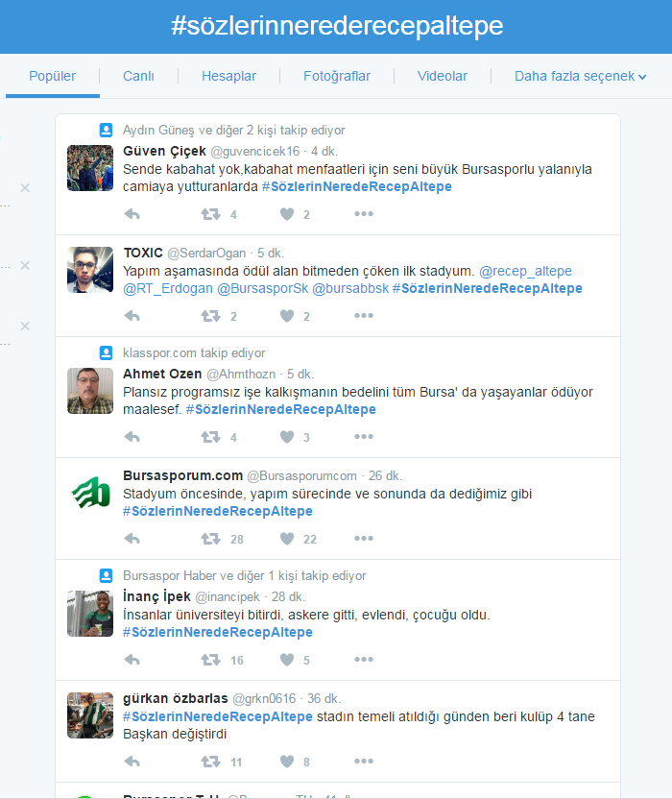The height and width of the screenshot is (799, 672).
Task: Click 'klasspor.com takip ediyor' note
Action: [x=194, y=353]
